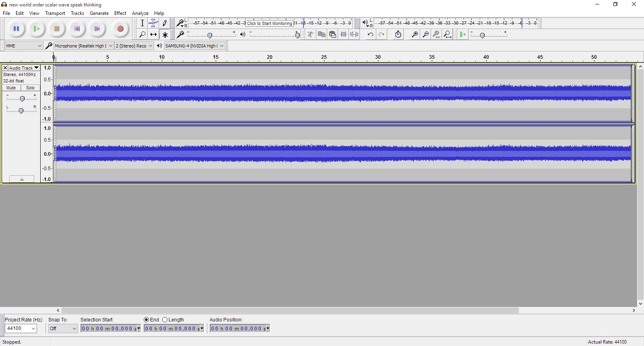Skip to End of track

click(x=97, y=29)
